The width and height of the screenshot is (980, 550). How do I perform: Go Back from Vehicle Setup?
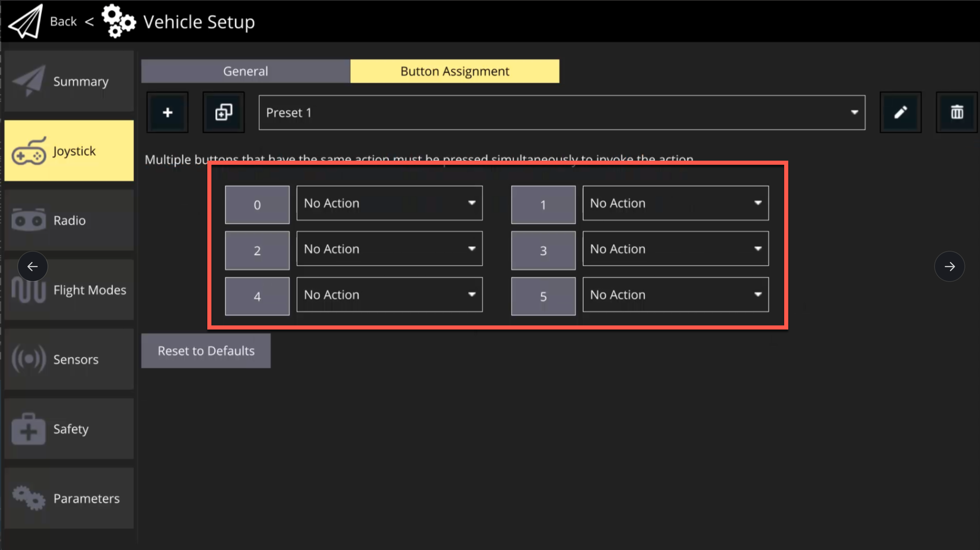tap(63, 21)
